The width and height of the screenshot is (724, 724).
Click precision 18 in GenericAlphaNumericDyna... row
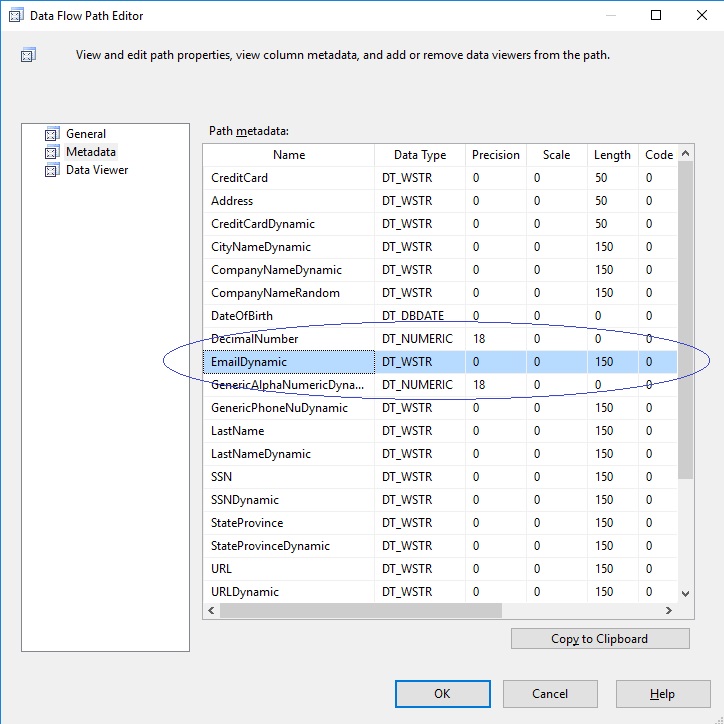click(x=495, y=385)
